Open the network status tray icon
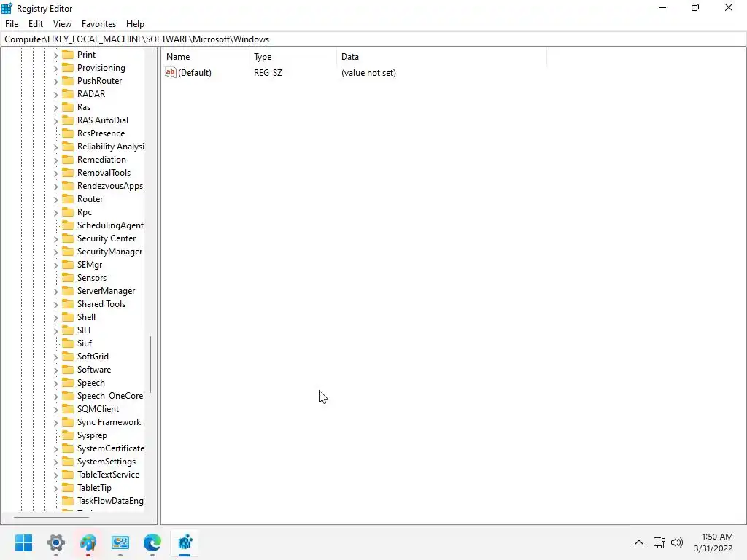This screenshot has height=560, width=747. pyautogui.click(x=659, y=542)
